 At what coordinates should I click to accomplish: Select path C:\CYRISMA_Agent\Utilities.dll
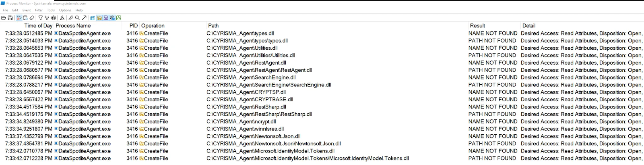point(242,48)
